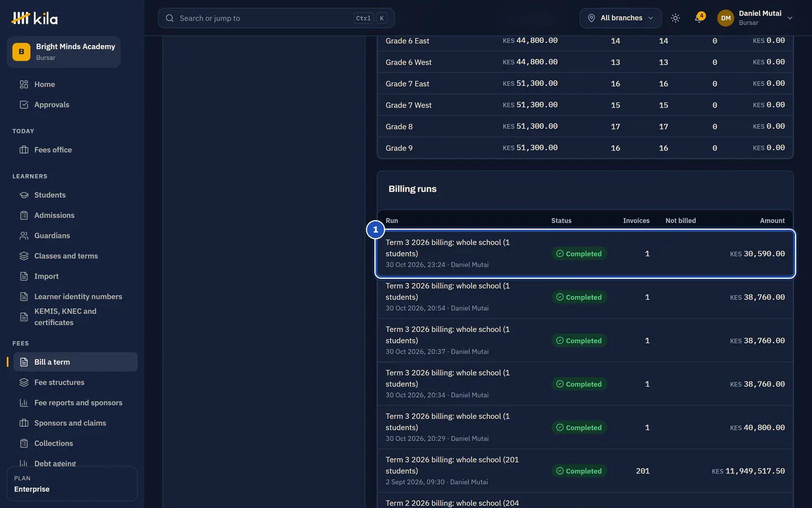812x508 pixels.
Task: Focus the Search or jump to field
Action: (x=276, y=18)
